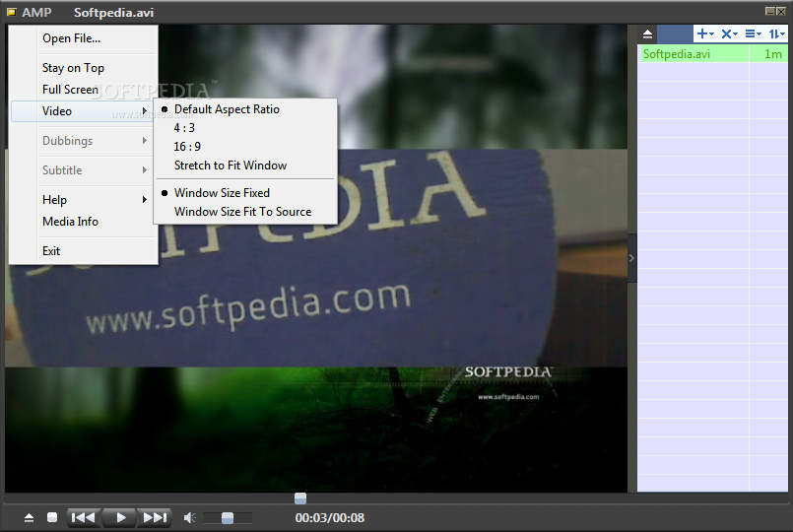
Task: Skip to the next track
Action: 155,517
